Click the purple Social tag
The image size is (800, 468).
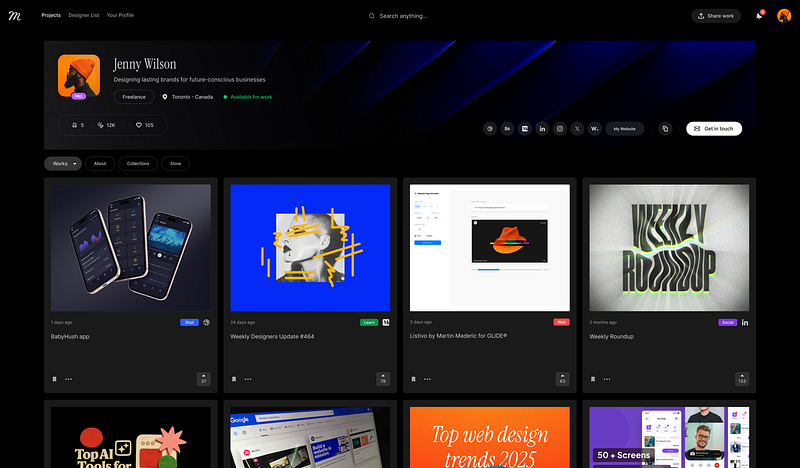[x=728, y=323]
